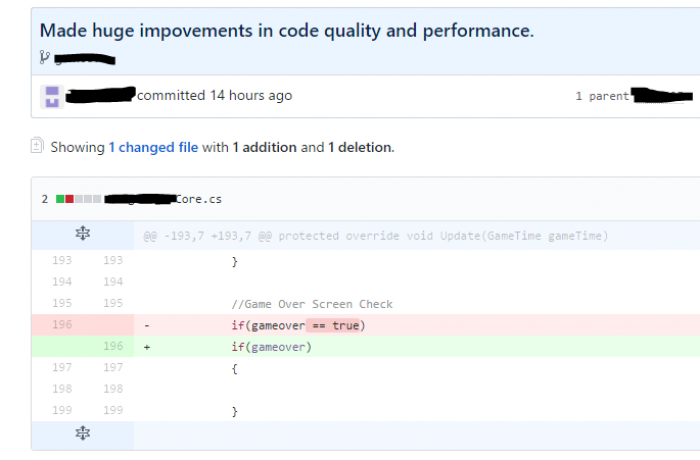Click the changed-files document icon
The height and width of the screenshot is (460, 700).
click(x=37, y=146)
